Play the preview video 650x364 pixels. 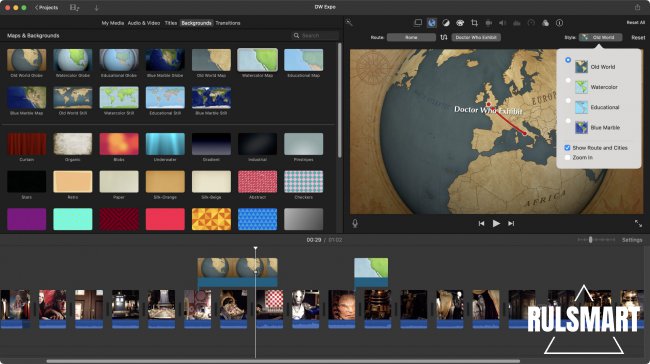496,223
